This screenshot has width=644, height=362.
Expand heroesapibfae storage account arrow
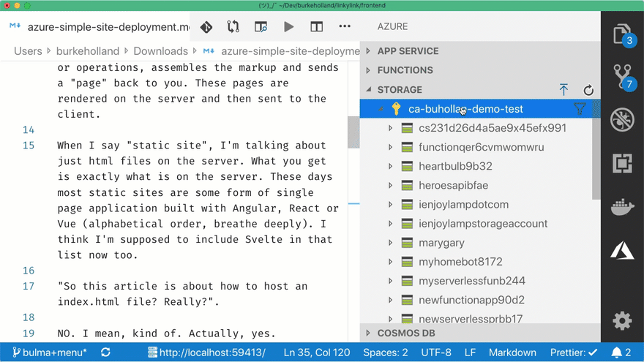pos(390,185)
